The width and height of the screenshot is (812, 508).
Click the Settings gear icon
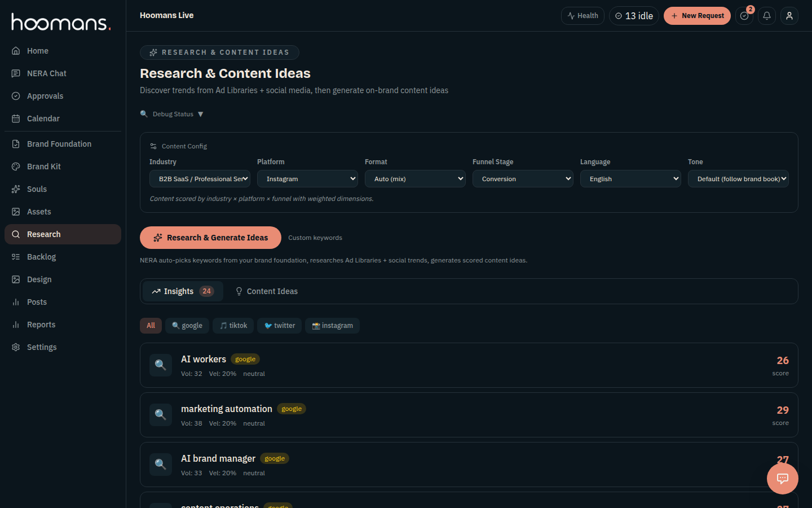click(x=16, y=347)
